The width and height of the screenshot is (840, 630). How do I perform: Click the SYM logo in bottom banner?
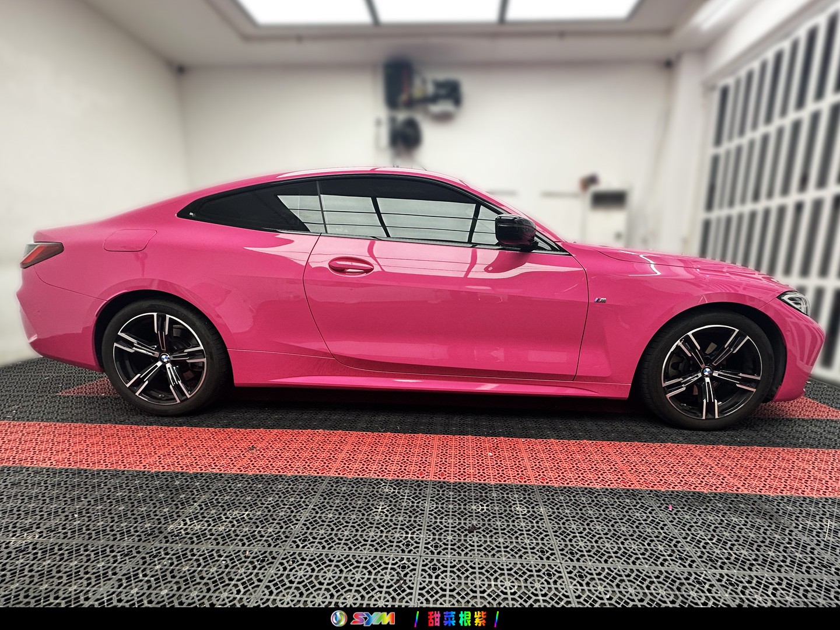(363, 618)
